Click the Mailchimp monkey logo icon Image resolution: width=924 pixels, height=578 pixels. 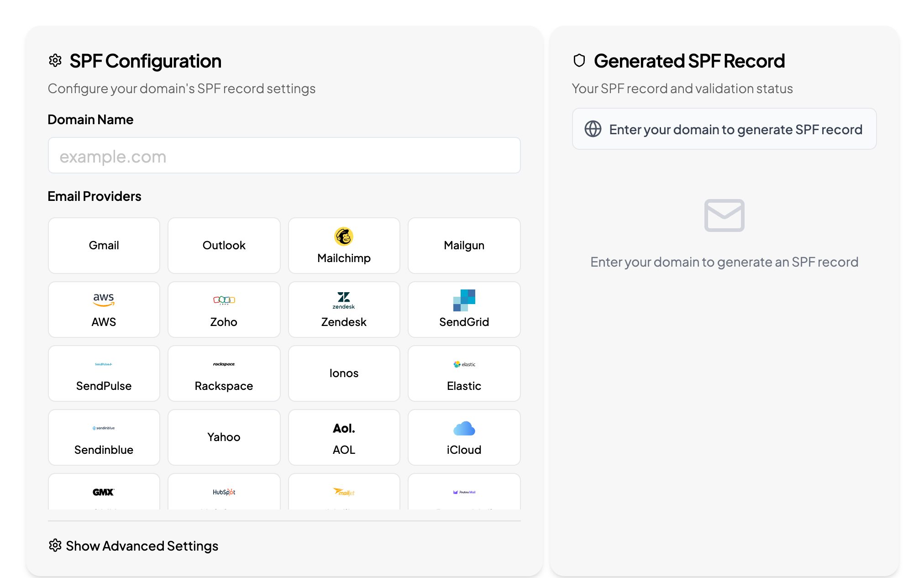tap(344, 236)
